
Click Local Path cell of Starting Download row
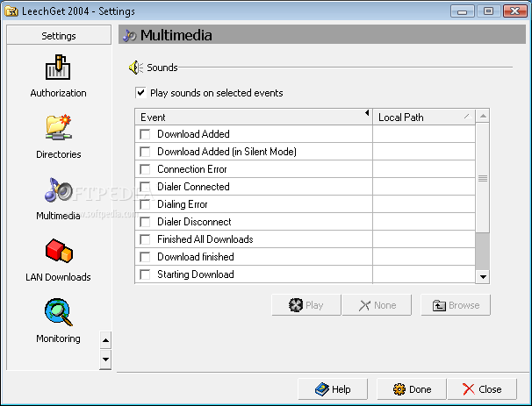click(424, 274)
